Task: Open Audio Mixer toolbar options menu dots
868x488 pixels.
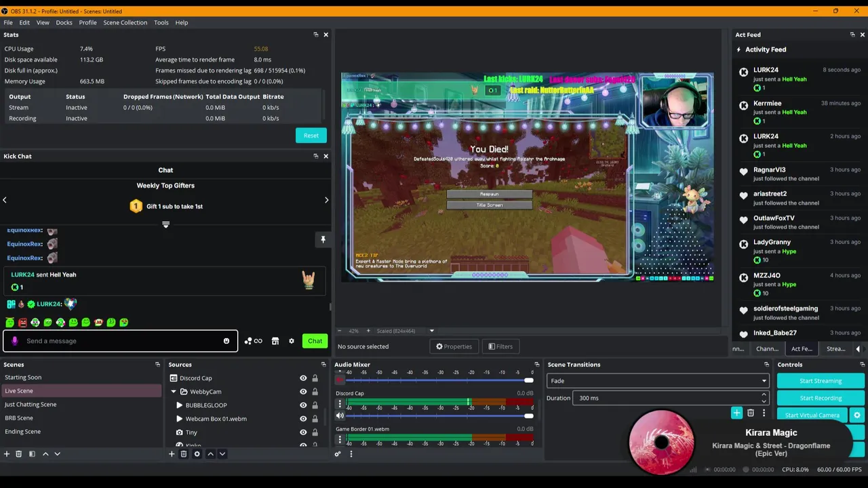Action: [x=351, y=453]
